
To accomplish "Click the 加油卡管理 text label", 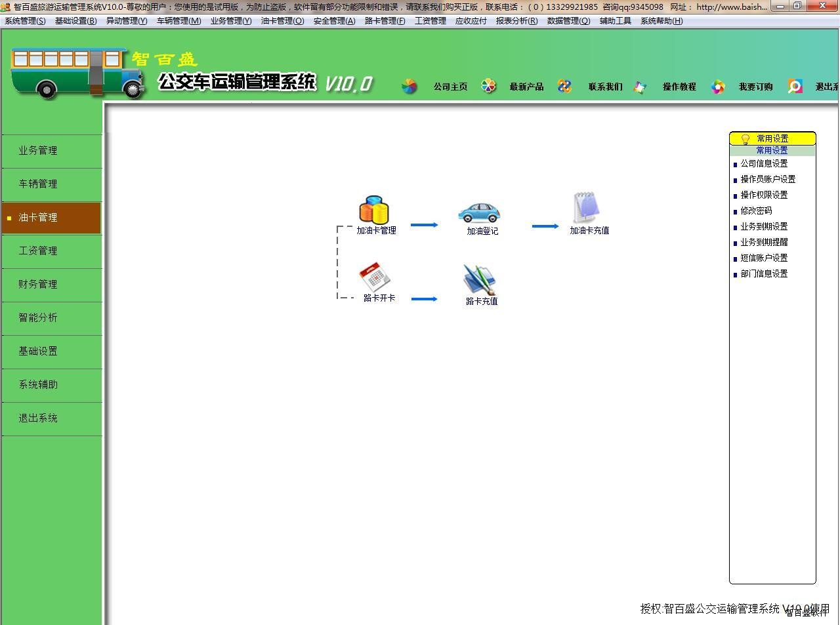I will click(x=376, y=231).
